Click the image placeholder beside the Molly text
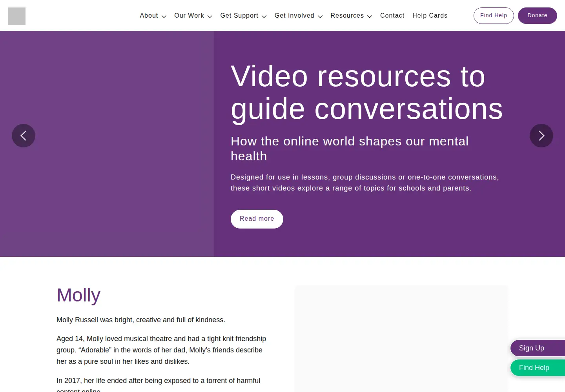565x392 pixels. tap(401, 339)
